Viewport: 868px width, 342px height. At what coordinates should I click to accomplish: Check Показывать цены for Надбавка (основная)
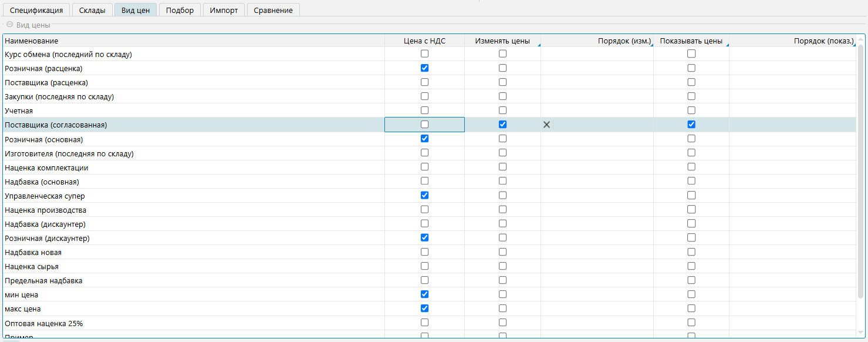[691, 181]
